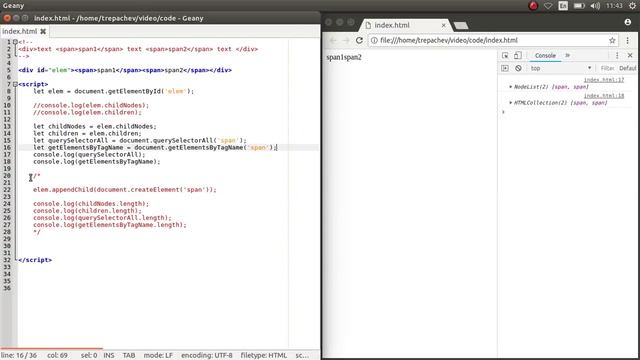Click the closing </script> tag on line 32
The width and height of the screenshot is (640, 360).
[x=35, y=260]
